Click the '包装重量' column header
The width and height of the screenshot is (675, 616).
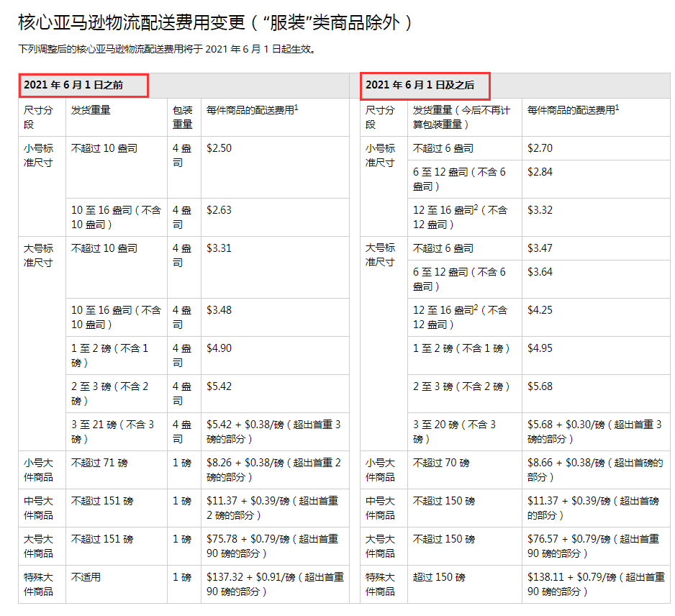pos(183,117)
